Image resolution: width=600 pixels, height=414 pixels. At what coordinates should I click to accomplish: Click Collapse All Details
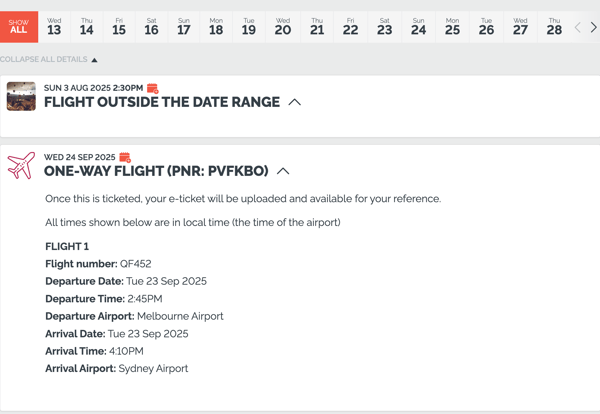pyautogui.click(x=49, y=59)
